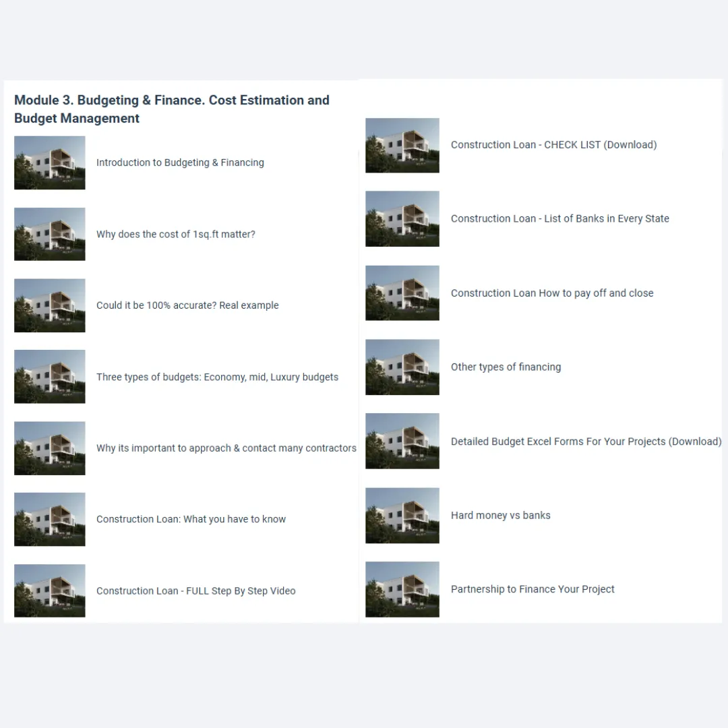Click thumbnail beside contact many contractors lesson
Viewport: 728px width, 728px height.
click(50, 448)
